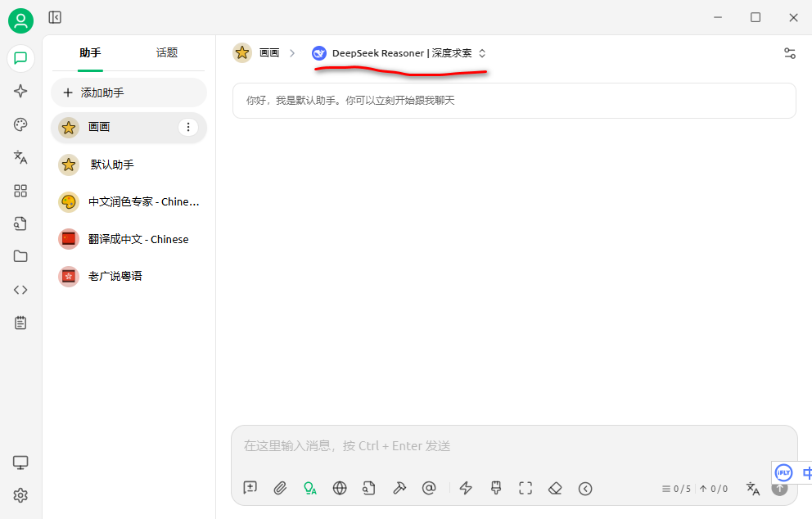Open the code tools page in sidebar

[20, 290]
